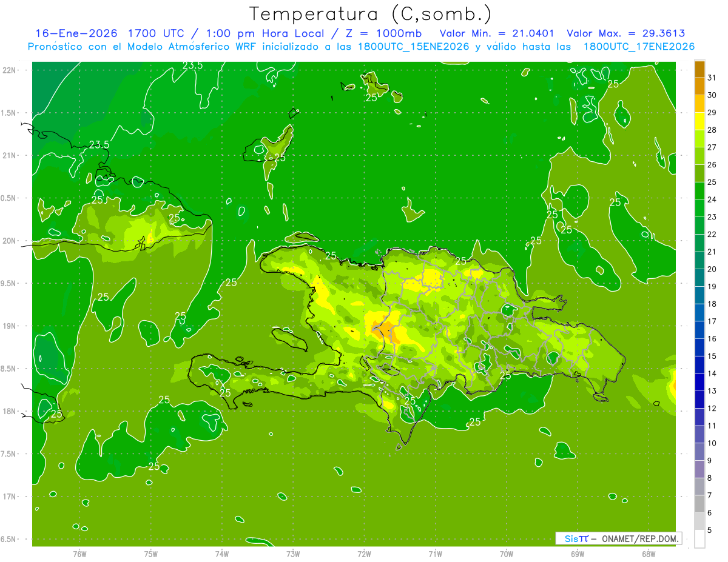Click the "18N" latitude axis label
The width and height of the screenshot is (728, 562).
(9, 412)
